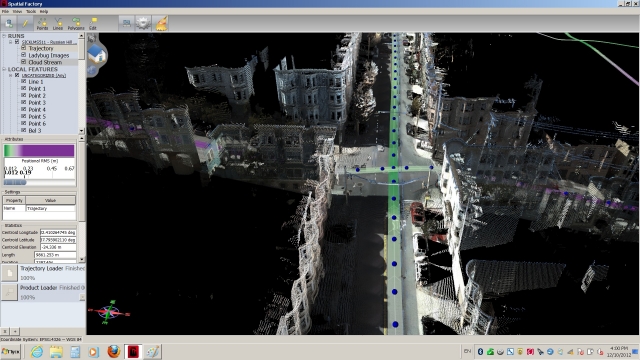Open the Windows Start button

tap(11, 351)
